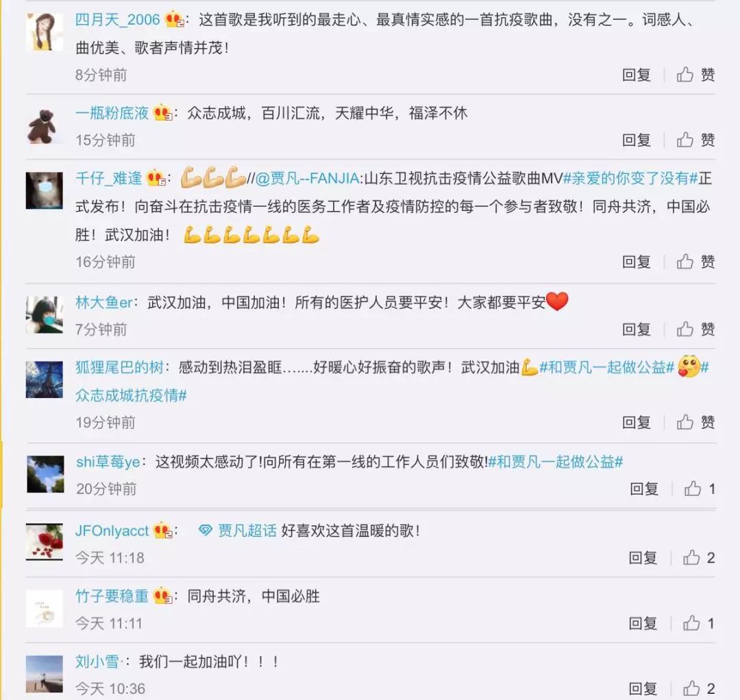Screen dimensions: 740x700
Task: Like JFOnlyacct's comment
Action: coord(698,558)
